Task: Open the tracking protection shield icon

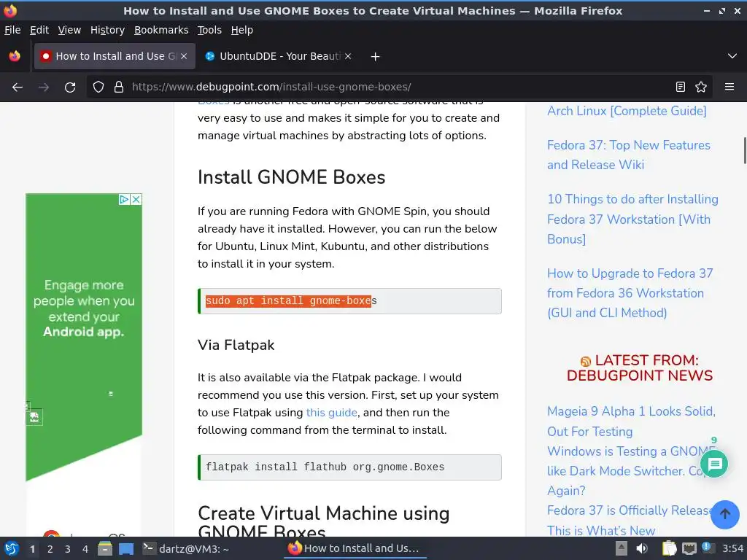Action: (98, 87)
